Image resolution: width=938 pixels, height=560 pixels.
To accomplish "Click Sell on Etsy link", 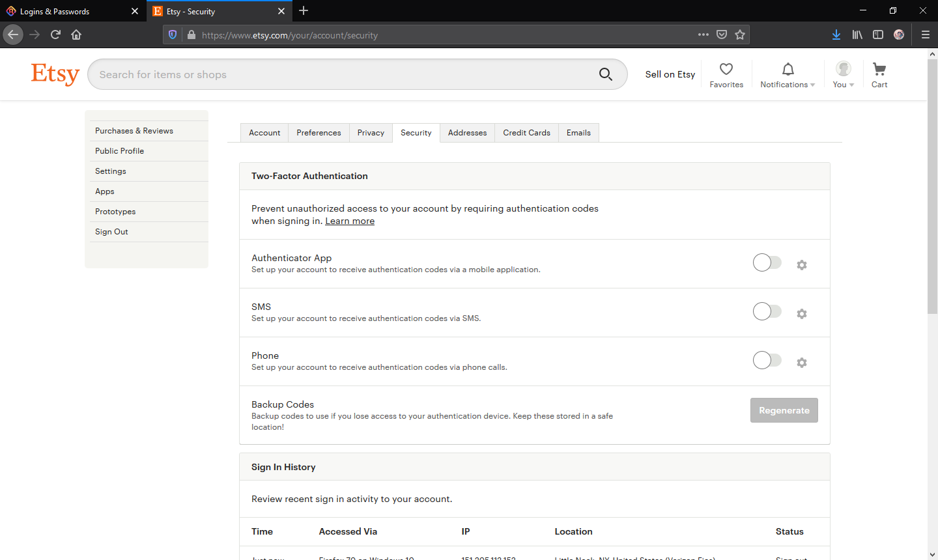I will pyautogui.click(x=670, y=74).
